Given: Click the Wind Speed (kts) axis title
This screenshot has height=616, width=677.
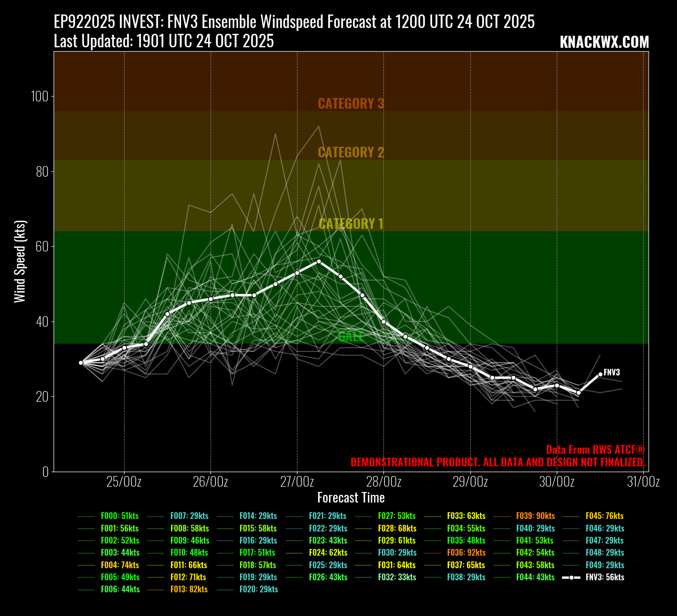Looking at the screenshot, I should point(19,262).
